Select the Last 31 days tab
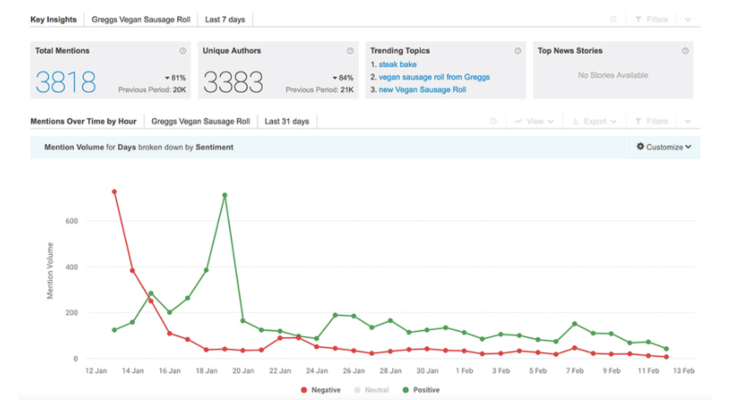Screen dimensions: 730x400 pos(287,121)
